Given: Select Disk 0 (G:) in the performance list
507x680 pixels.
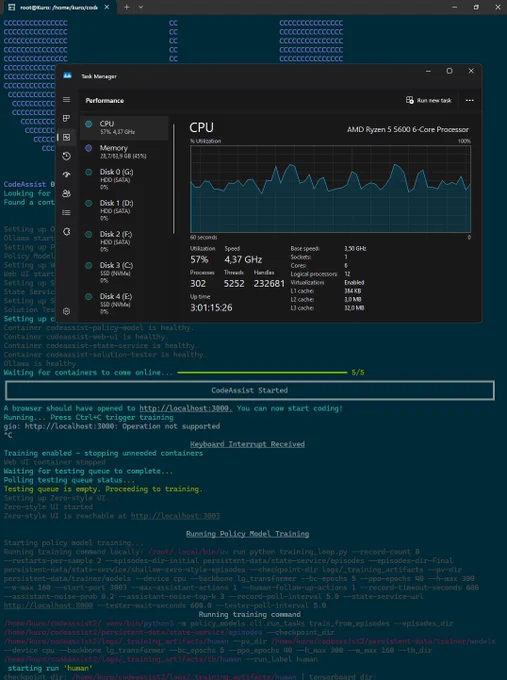Looking at the screenshot, I should 124,179.
